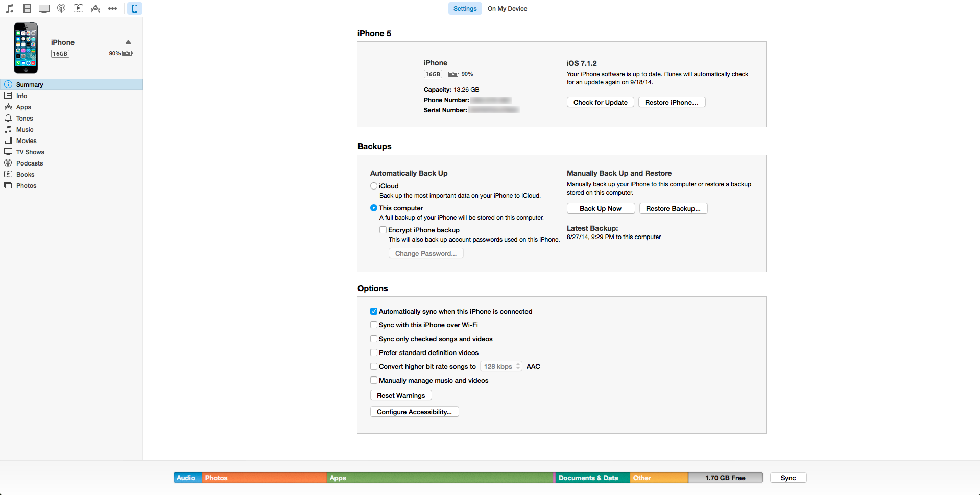Open the Apps library toolbar icon
Image resolution: width=980 pixels, height=495 pixels.
[95, 8]
